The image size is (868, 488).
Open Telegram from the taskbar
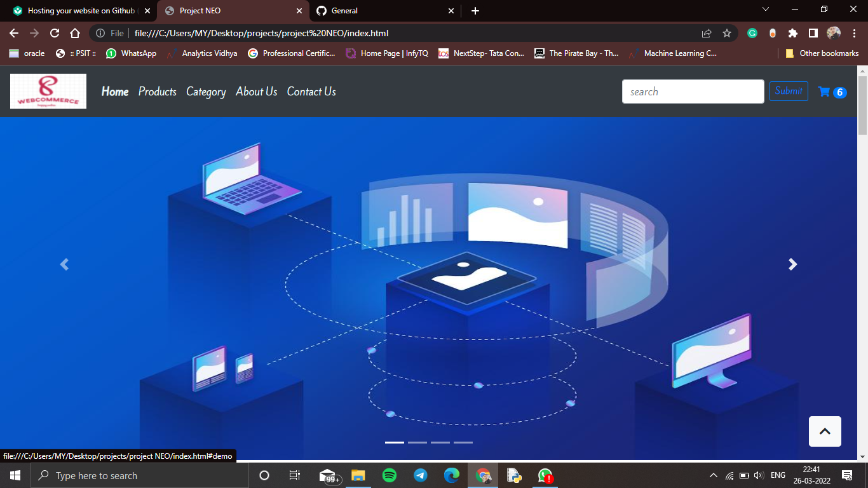coord(421,475)
